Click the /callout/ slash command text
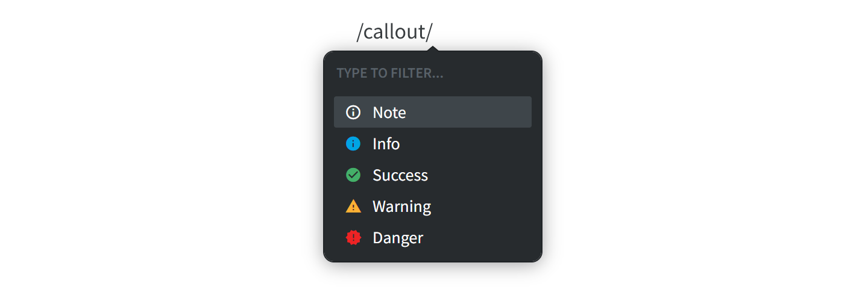The height and width of the screenshot is (301, 868). (395, 31)
